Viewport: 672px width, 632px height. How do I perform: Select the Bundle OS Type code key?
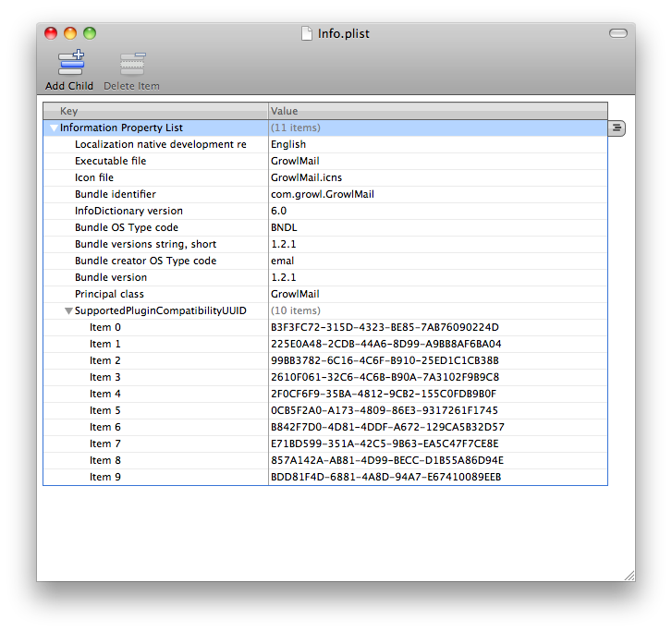click(x=127, y=227)
